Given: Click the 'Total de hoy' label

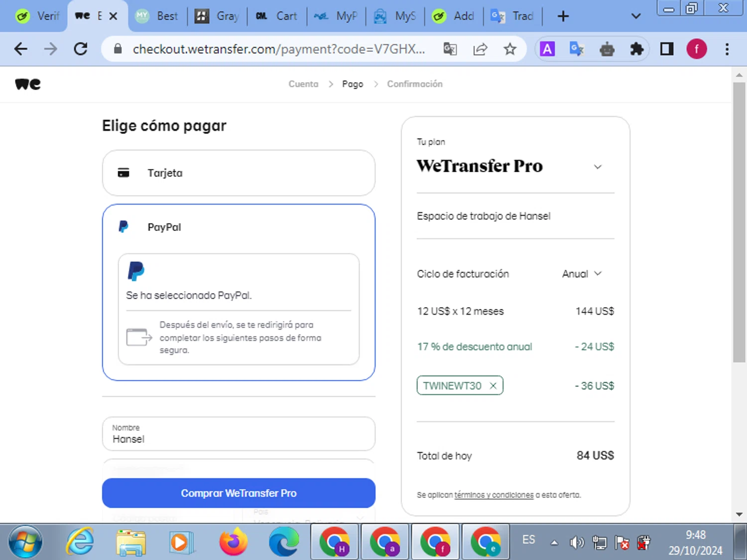Looking at the screenshot, I should pyautogui.click(x=444, y=456).
